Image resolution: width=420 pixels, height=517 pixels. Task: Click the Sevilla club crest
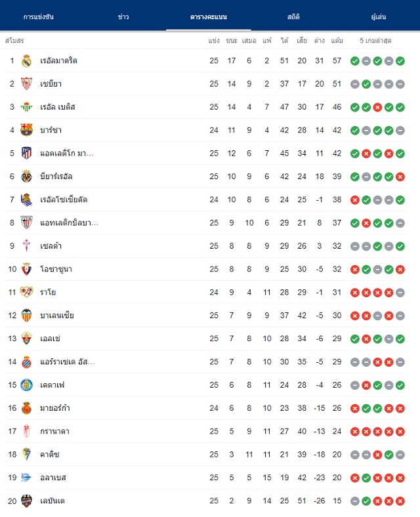[x=26, y=84]
